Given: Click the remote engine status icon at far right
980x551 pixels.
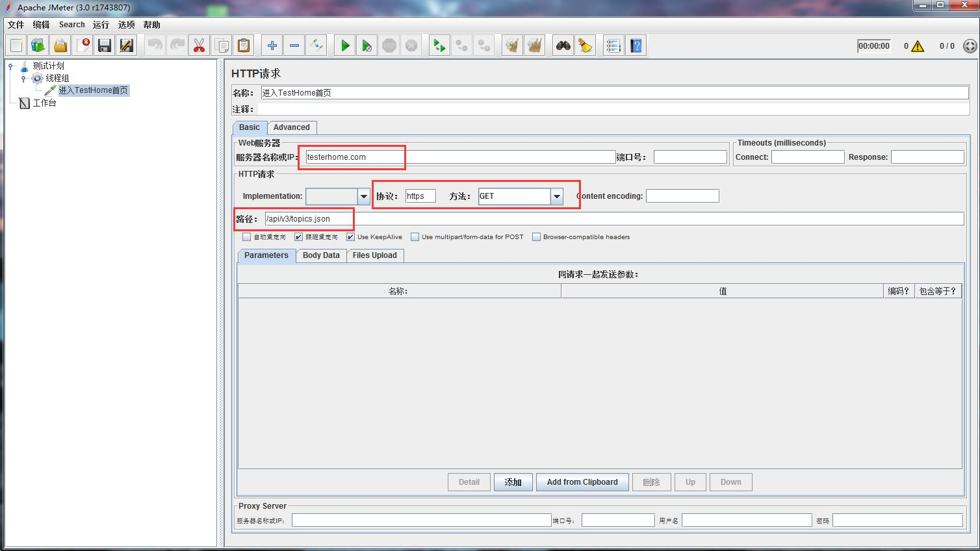Looking at the screenshot, I should point(970,46).
